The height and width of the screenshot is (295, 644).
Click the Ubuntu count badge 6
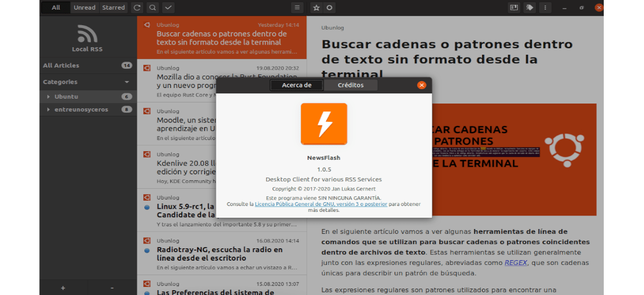click(127, 97)
